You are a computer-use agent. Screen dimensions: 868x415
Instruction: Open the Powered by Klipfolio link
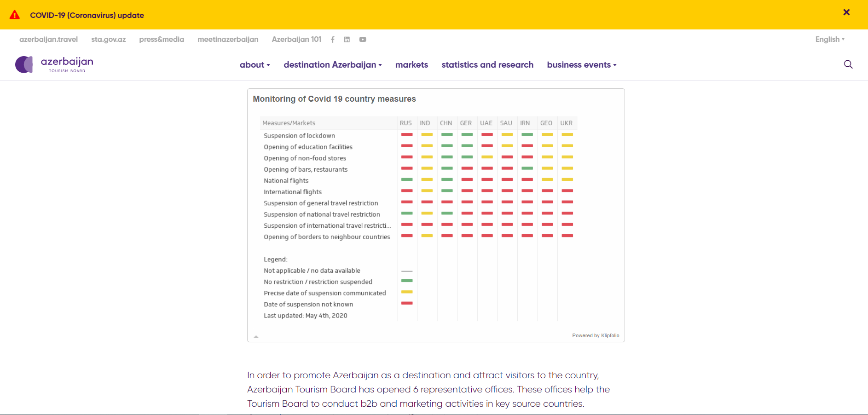point(596,335)
